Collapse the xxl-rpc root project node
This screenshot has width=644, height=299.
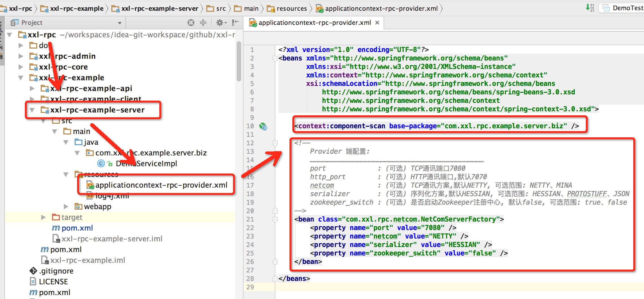tap(10, 35)
